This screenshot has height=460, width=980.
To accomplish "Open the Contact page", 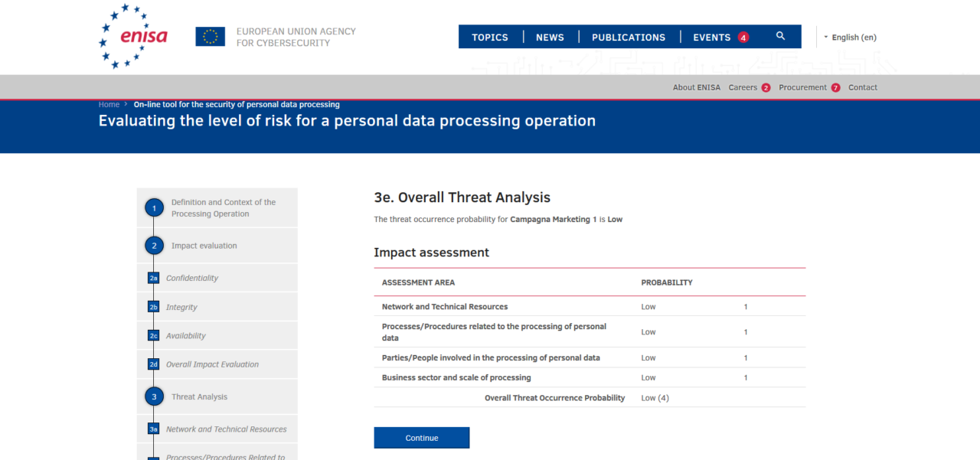I will (x=862, y=87).
